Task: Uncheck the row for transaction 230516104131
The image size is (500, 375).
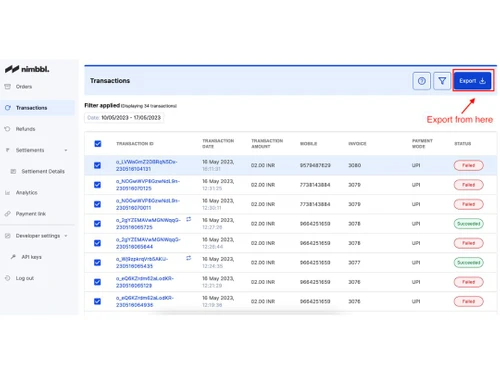Action: [97, 165]
